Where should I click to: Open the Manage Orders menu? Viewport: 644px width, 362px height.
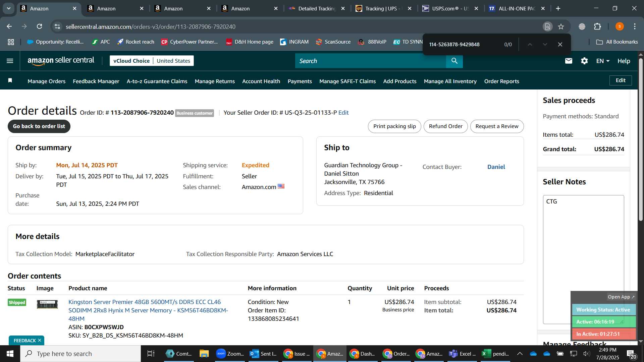click(x=47, y=81)
